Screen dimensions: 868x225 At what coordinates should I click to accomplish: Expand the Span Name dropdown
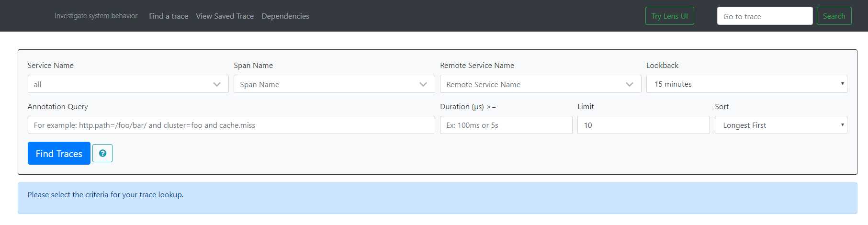(334, 84)
